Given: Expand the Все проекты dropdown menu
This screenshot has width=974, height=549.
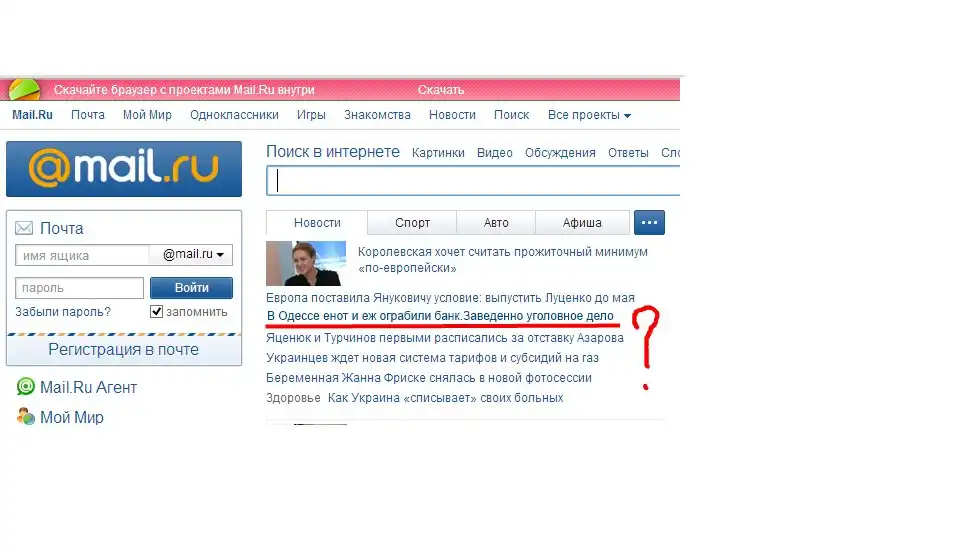Looking at the screenshot, I should [x=589, y=115].
